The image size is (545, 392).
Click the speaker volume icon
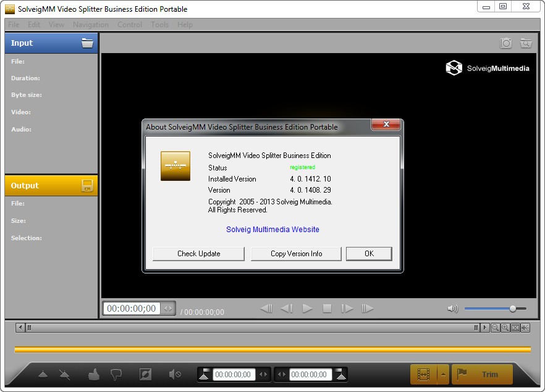pyautogui.click(x=452, y=308)
